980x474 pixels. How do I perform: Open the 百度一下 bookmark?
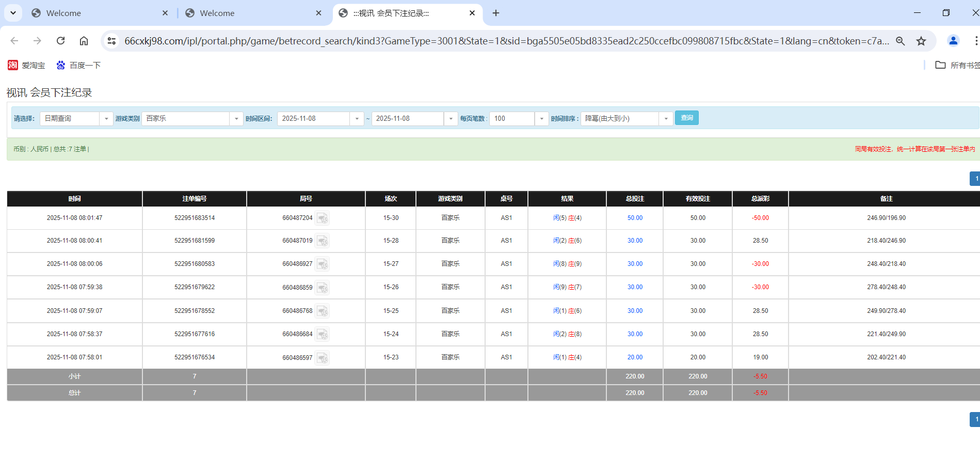point(78,65)
